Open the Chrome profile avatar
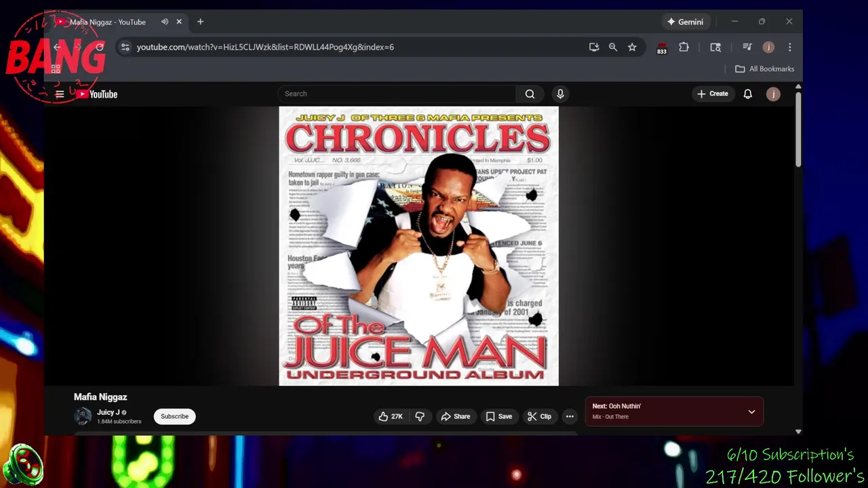Image resolution: width=868 pixels, height=488 pixels. [768, 47]
